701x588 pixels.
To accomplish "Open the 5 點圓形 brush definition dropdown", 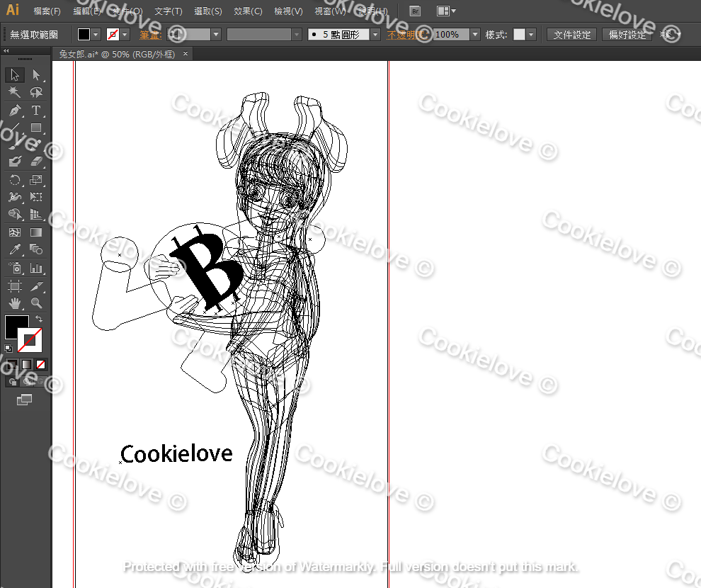I will [375, 35].
